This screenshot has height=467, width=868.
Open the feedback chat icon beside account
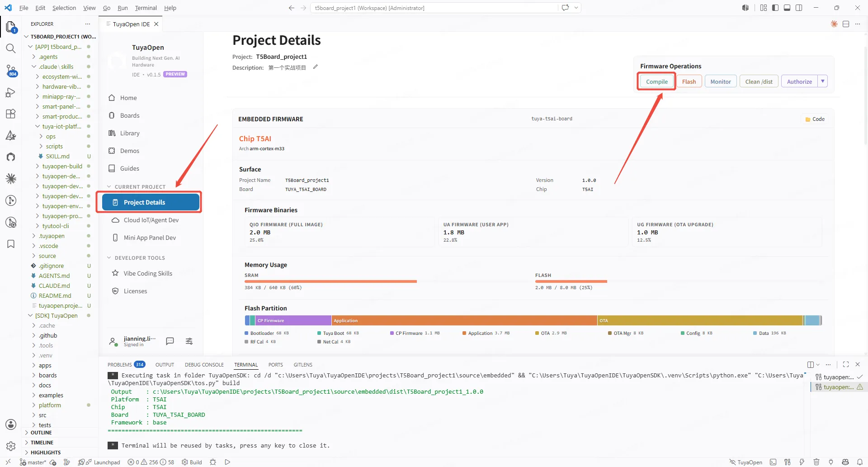point(170,341)
